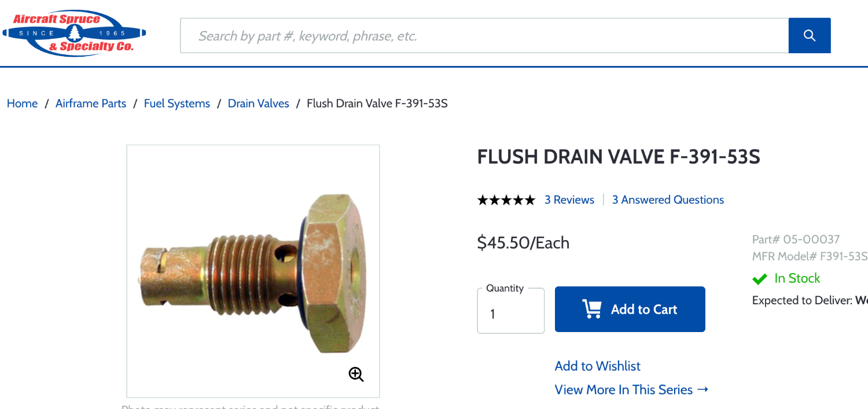Click Add to Wishlist
This screenshot has height=409, width=868.
(598, 366)
